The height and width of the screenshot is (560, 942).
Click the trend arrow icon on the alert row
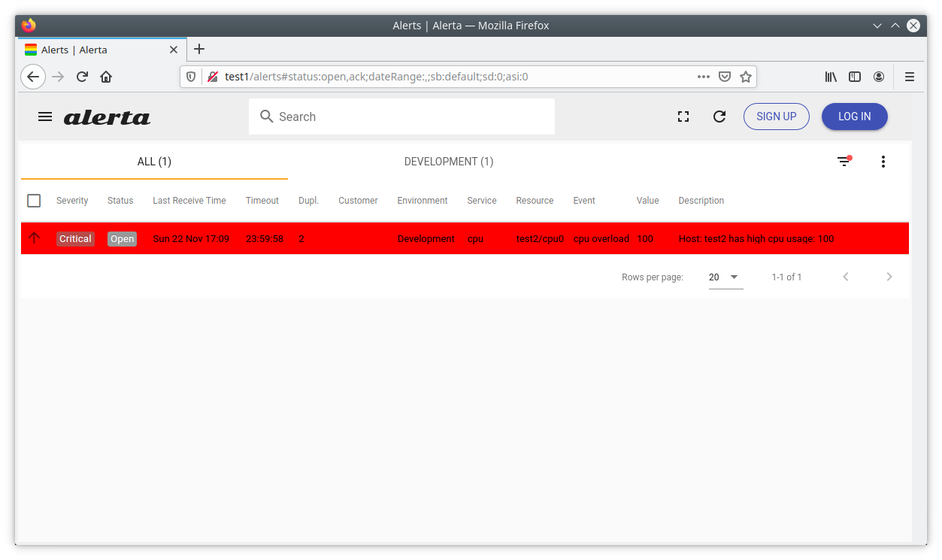coord(34,238)
